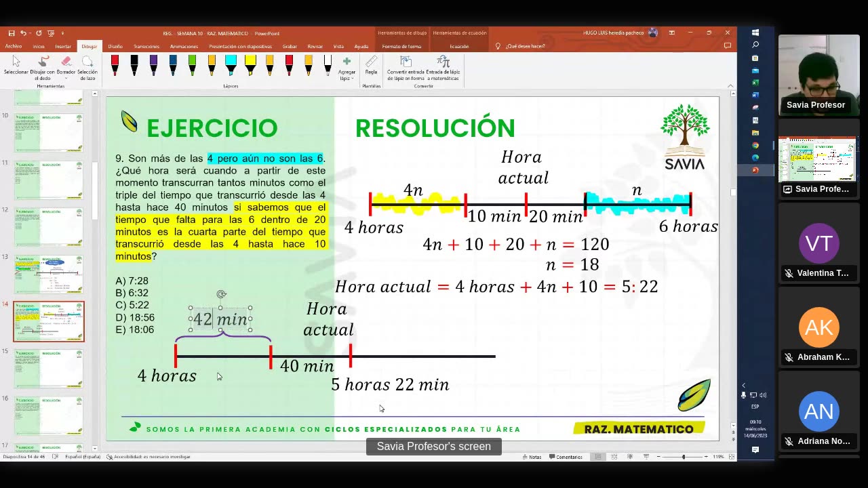Activate Dibujar con el dedo tool
868x488 pixels.
coord(43,68)
